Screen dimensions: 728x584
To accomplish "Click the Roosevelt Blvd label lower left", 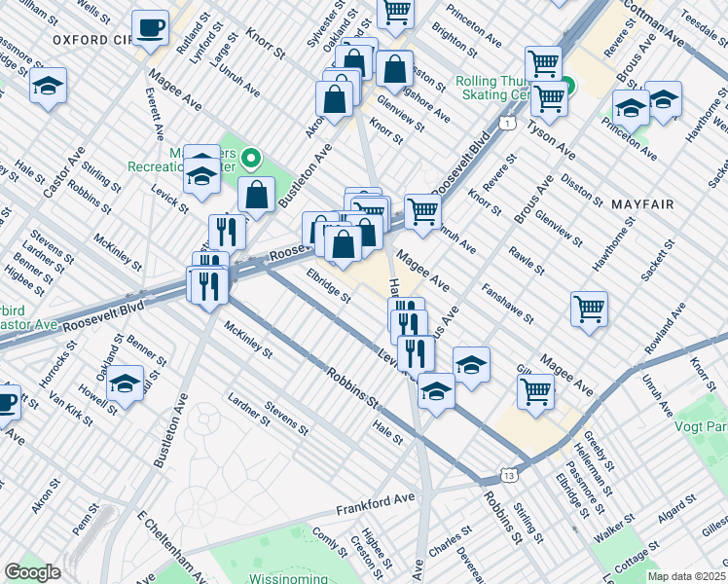I will click(103, 316).
